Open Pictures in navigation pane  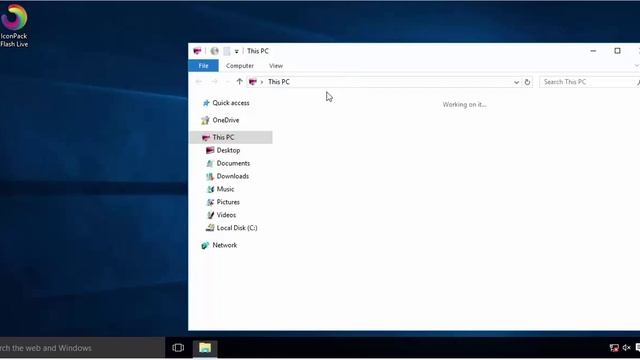pos(228,202)
